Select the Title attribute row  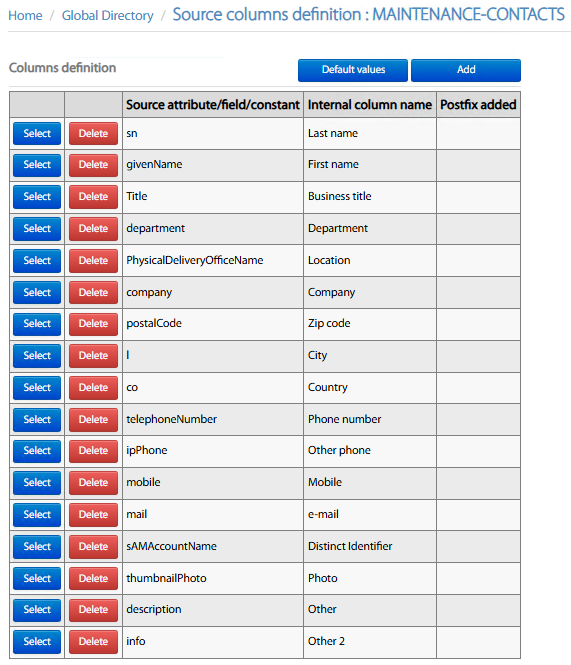pyautogui.click(x=37, y=197)
